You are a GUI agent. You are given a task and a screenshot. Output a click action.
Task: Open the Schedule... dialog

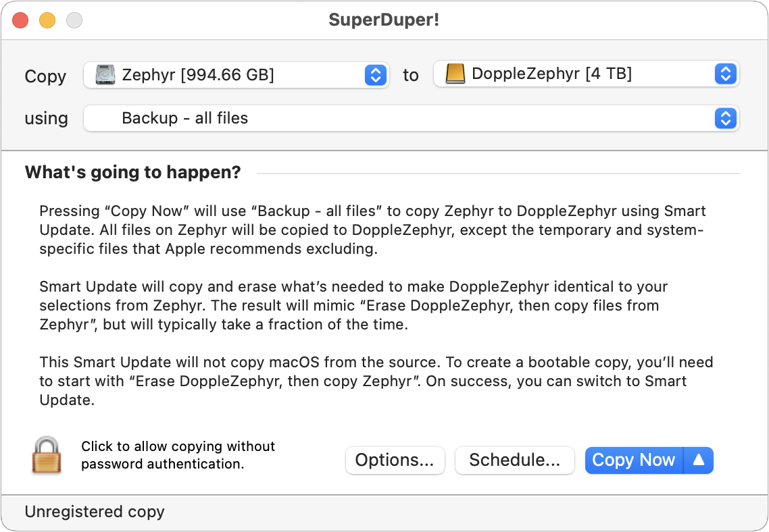click(x=514, y=460)
